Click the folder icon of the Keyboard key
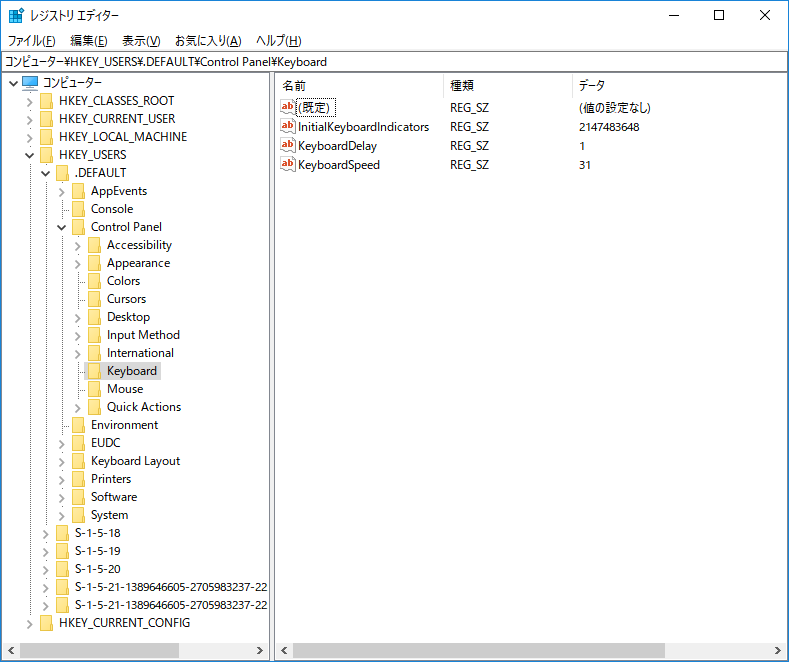The image size is (789, 662). pyautogui.click(x=95, y=371)
